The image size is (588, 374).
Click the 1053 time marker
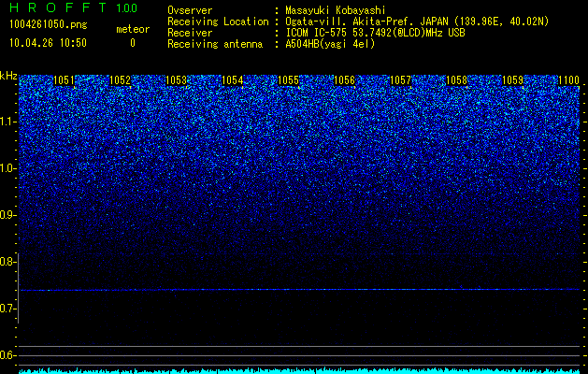click(x=176, y=80)
